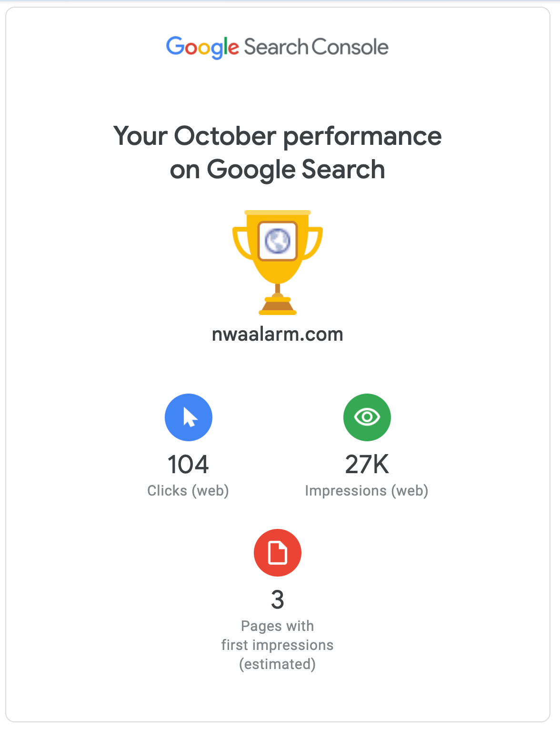The height and width of the screenshot is (730, 560).
Task: Open the nwaalarm.com domain link
Action: (277, 335)
